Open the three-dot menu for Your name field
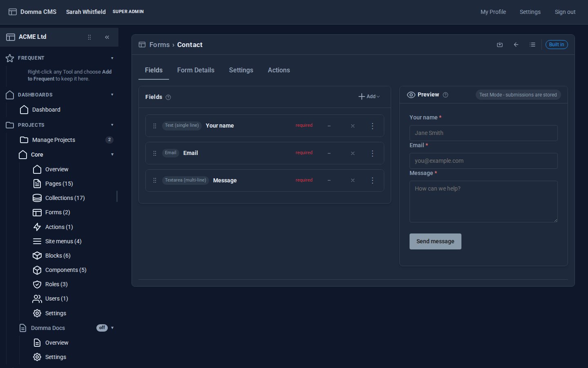Screen dimensions: 588x368 click(x=372, y=126)
